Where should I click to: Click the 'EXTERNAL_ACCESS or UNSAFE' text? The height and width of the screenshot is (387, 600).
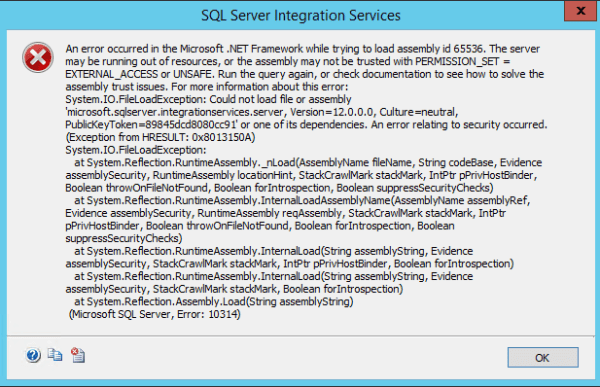click(x=139, y=74)
